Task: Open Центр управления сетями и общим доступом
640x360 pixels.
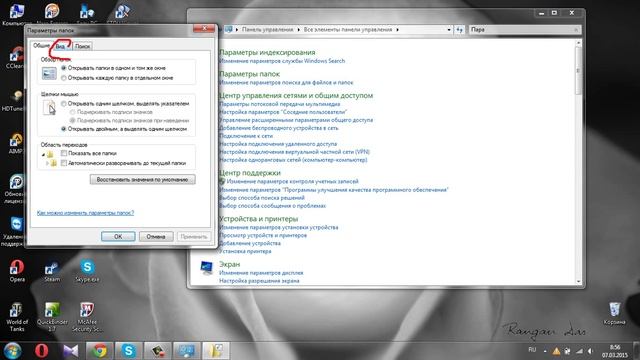Action: click(x=296, y=95)
